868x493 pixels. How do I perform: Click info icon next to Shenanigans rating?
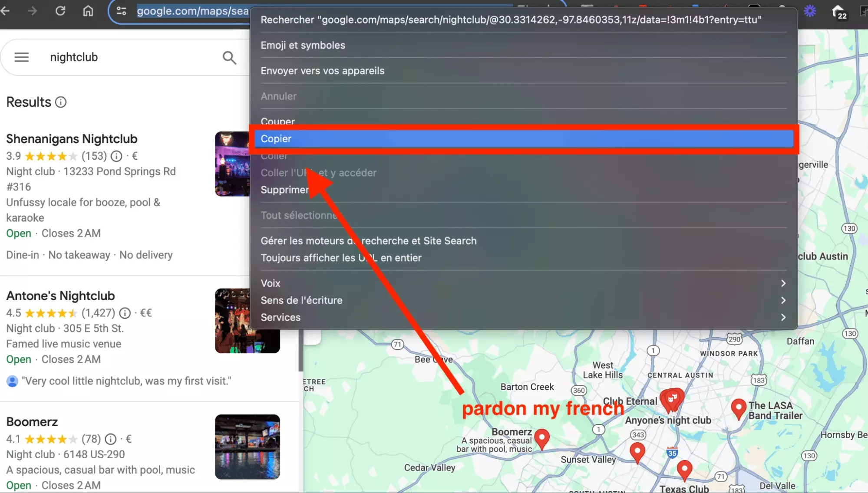coord(116,156)
